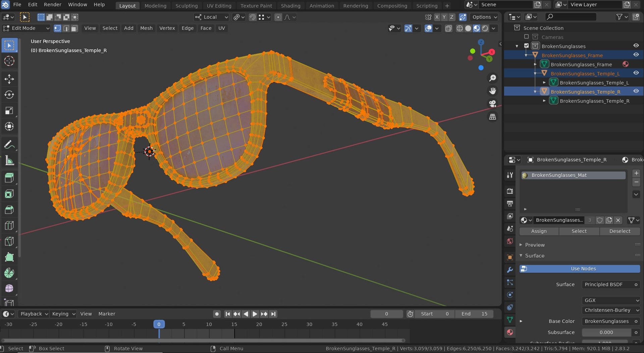Enable the Cameras collection checkbox

(526, 37)
